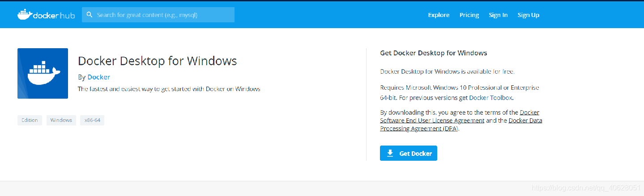Open the Explore menu item
This screenshot has width=644, height=196.
[439, 15]
